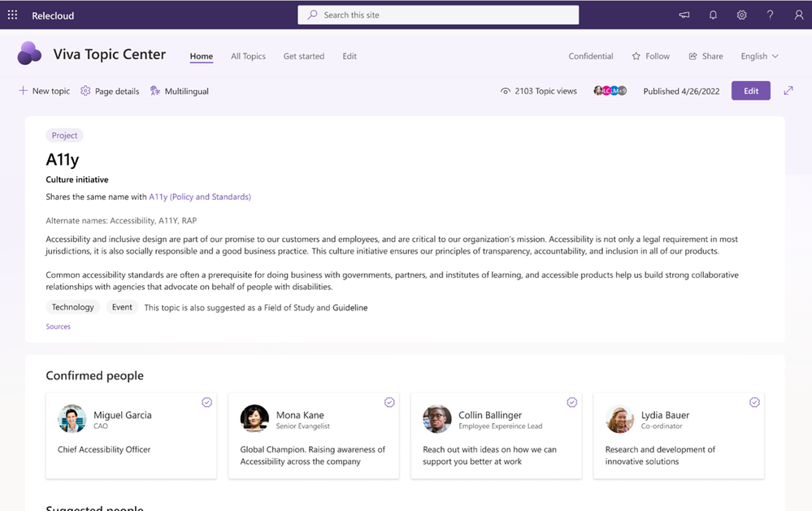Click the Share arrow icon

pyautogui.click(x=693, y=56)
